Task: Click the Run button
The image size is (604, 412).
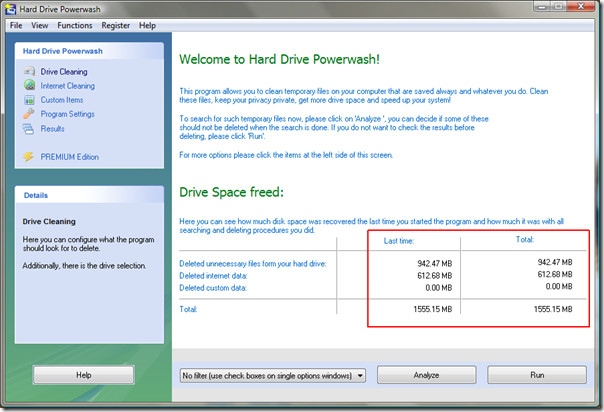Action: (537, 375)
